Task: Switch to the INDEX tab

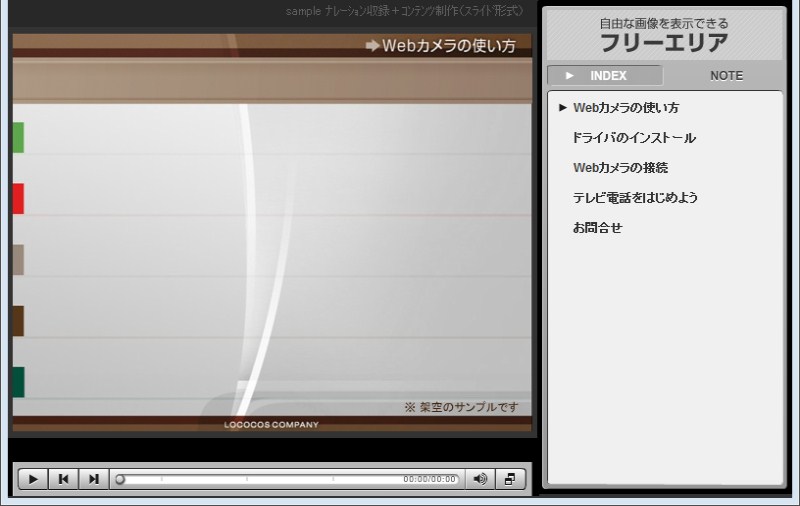Action: (605, 75)
